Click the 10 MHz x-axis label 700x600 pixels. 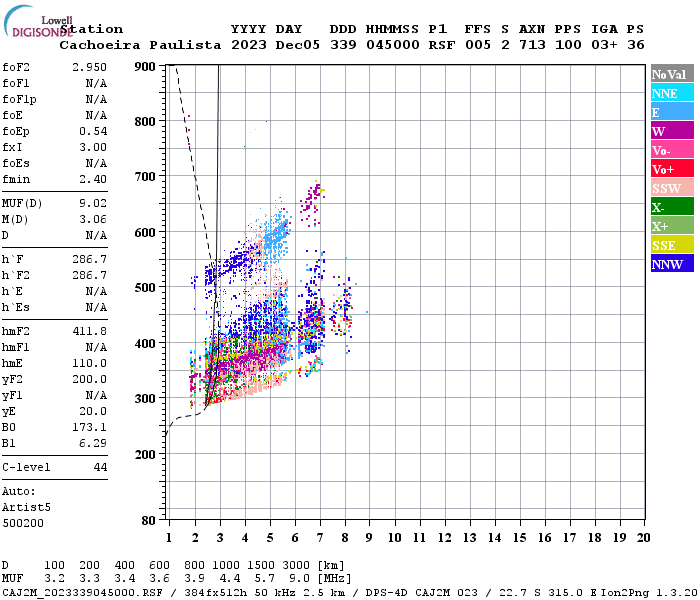click(395, 538)
